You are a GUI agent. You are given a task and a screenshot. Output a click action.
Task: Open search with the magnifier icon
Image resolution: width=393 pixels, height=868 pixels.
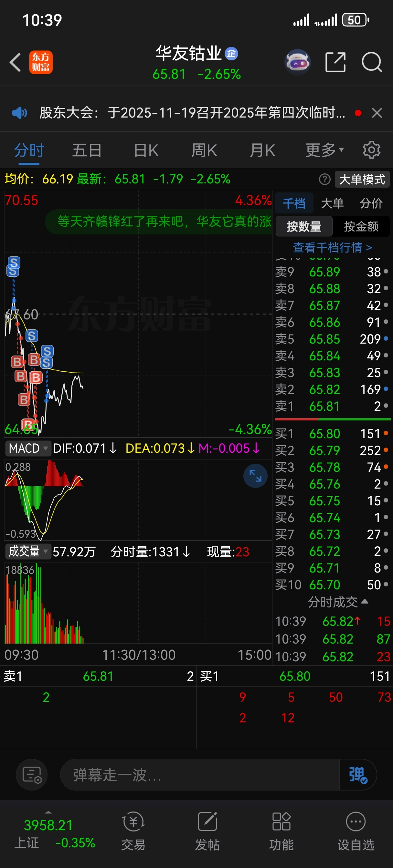pos(372,62)
